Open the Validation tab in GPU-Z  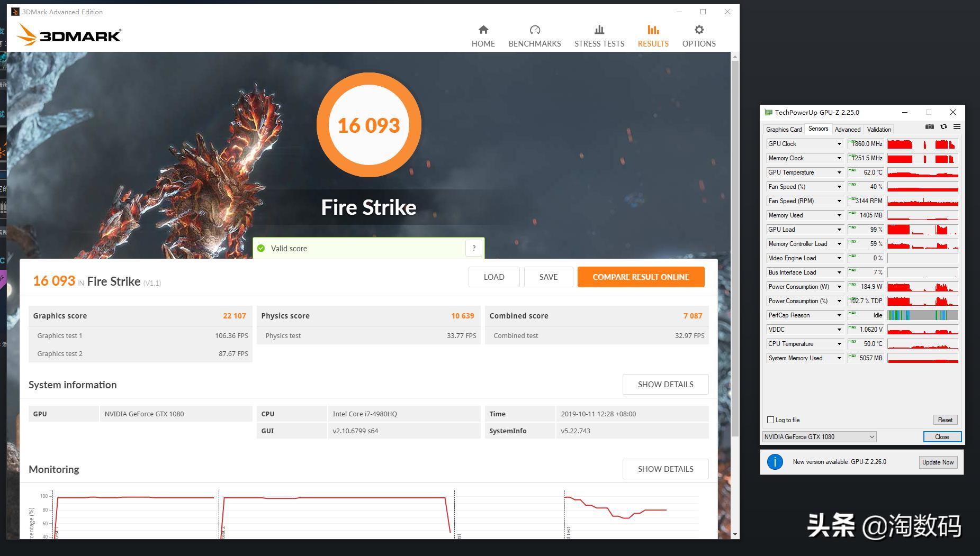(x=878, y=129)
